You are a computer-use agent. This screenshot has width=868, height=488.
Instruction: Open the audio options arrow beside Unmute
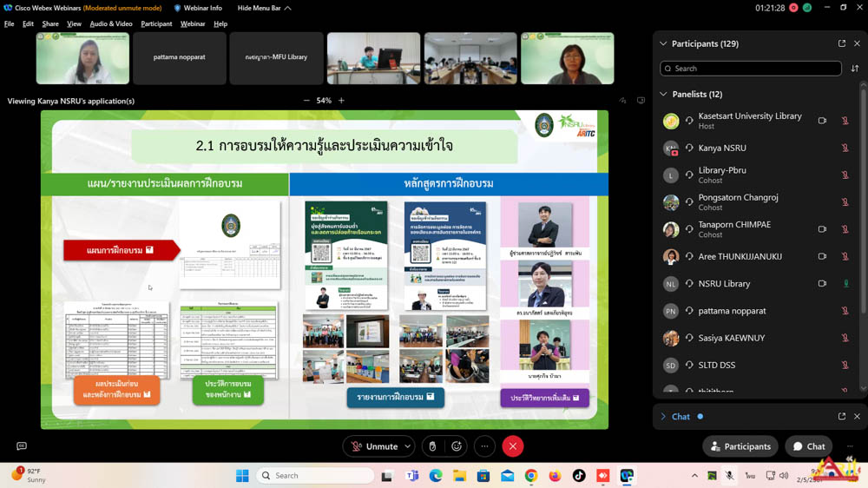point(408,446)
